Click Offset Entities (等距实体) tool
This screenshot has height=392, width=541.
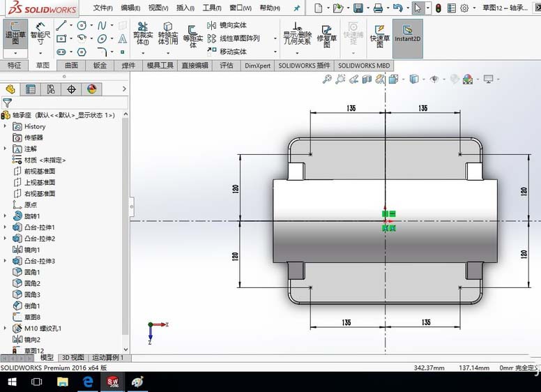(192, 36)
